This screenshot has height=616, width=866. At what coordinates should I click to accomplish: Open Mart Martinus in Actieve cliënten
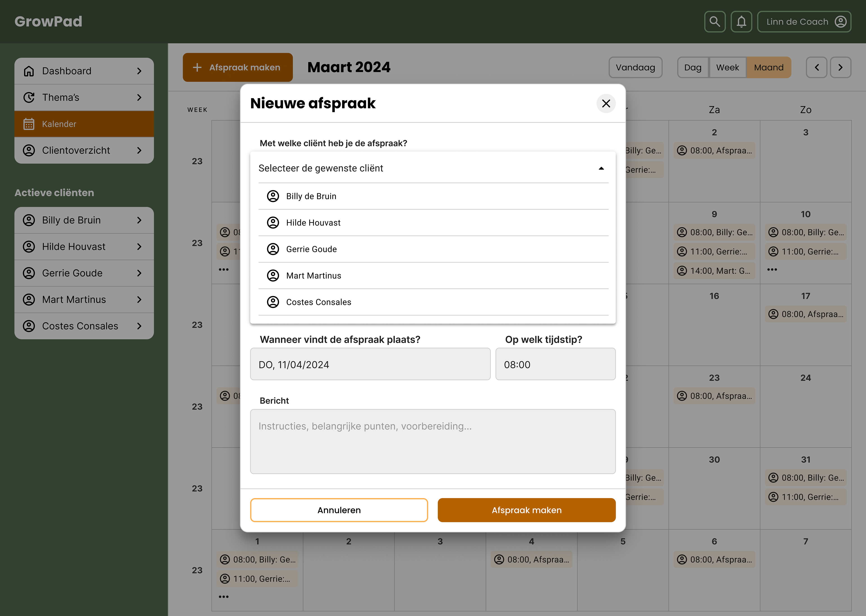[x=84, y=300]
